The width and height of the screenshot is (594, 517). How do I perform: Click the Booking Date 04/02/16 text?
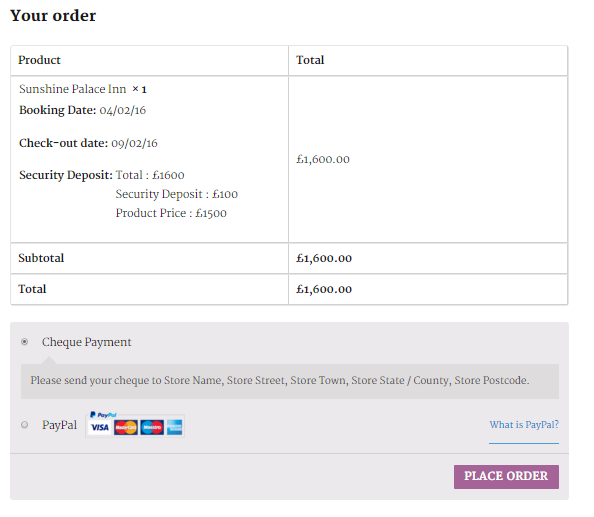(x=83, y=110)
